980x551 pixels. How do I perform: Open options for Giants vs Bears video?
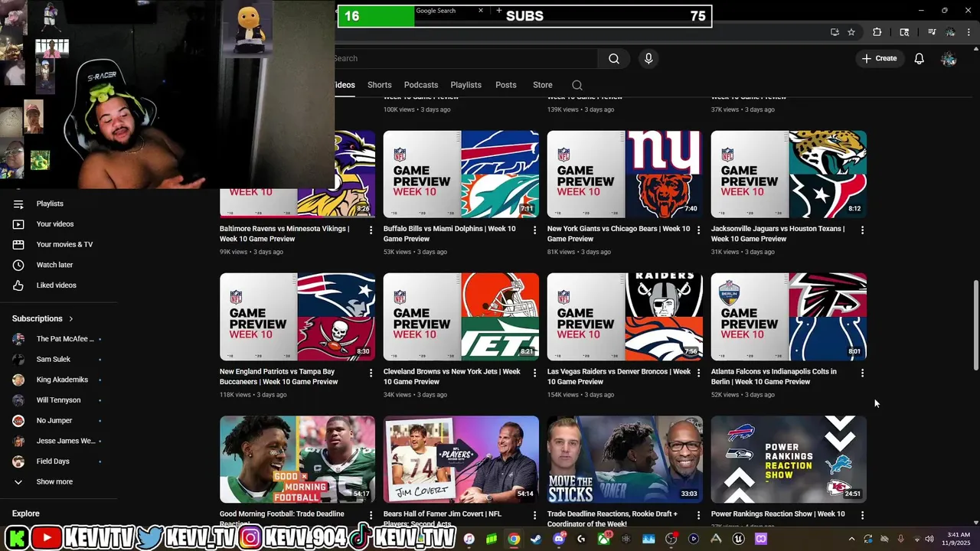(698, 230)
